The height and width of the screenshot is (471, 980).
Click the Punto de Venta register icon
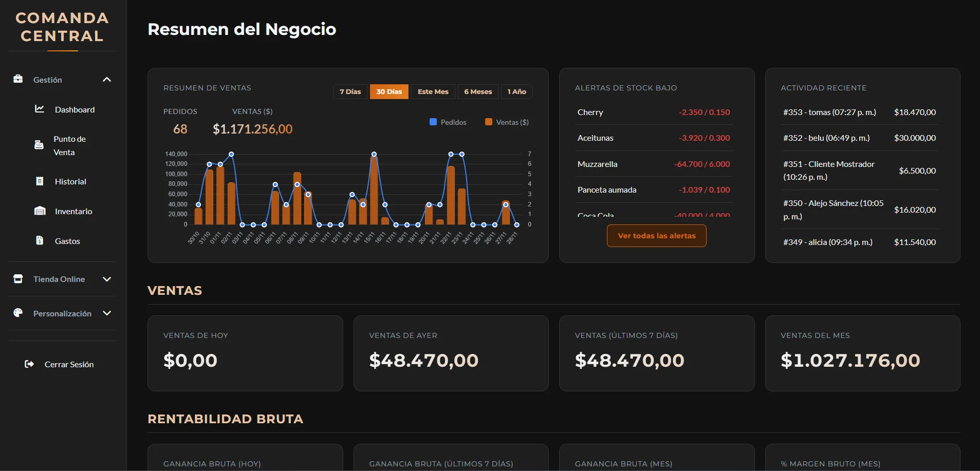pos(39,145)
